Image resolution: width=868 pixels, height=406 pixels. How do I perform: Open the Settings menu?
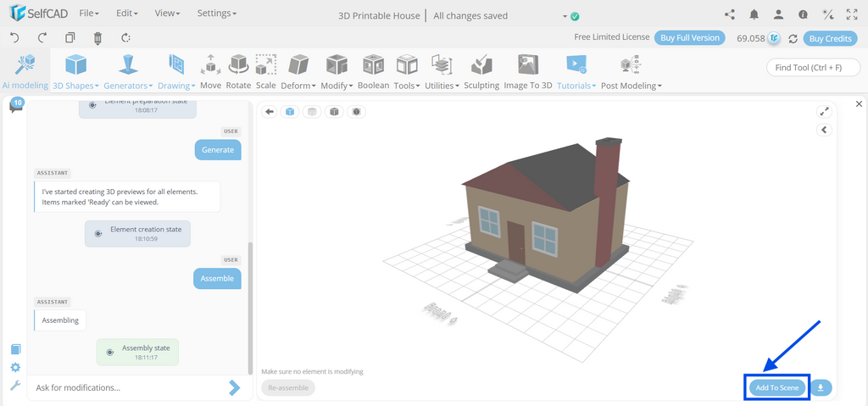[217, 14]
